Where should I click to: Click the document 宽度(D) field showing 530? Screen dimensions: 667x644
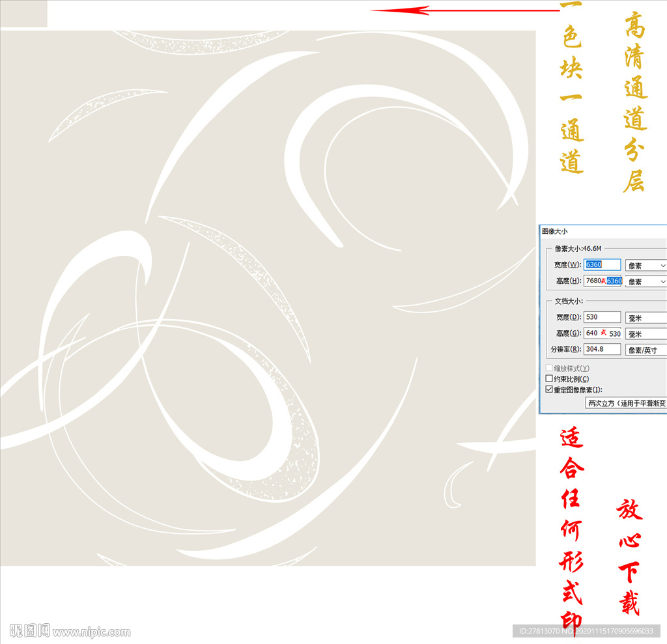(x=602, y=317)
